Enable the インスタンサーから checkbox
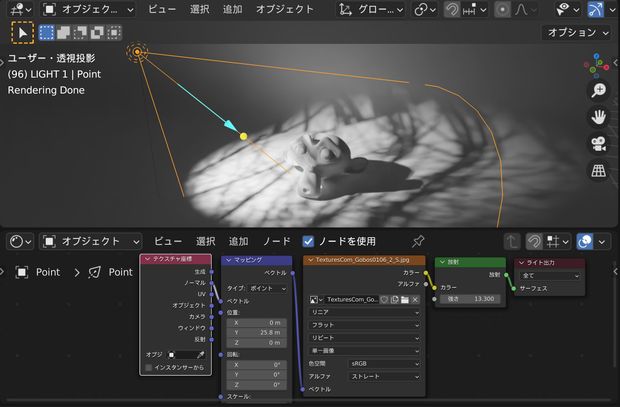The width and height of the screenshot is (620, 407). coord(149,367)
